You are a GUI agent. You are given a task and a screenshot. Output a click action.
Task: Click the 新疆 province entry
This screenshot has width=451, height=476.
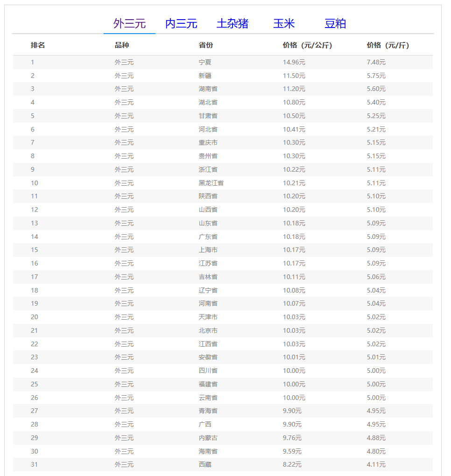(x=205, y=76)
